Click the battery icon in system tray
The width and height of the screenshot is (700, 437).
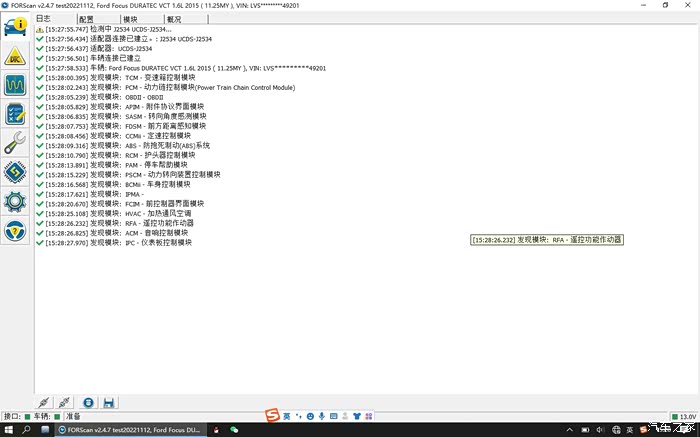pos(585,430)
